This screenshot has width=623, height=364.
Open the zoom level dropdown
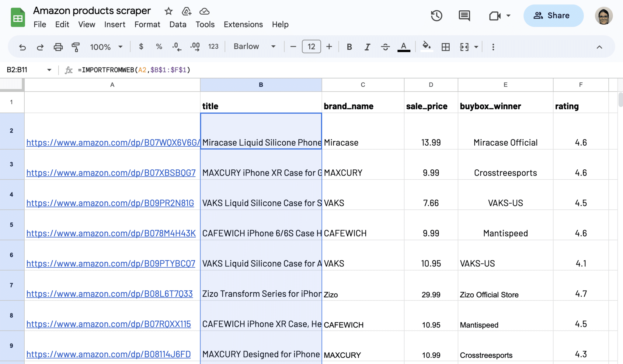point(106,47)
